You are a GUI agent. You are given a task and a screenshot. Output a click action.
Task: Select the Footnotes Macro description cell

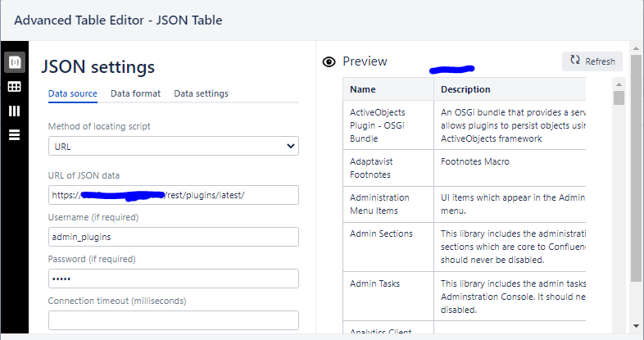pyautogui.click(x=510, y=168)
